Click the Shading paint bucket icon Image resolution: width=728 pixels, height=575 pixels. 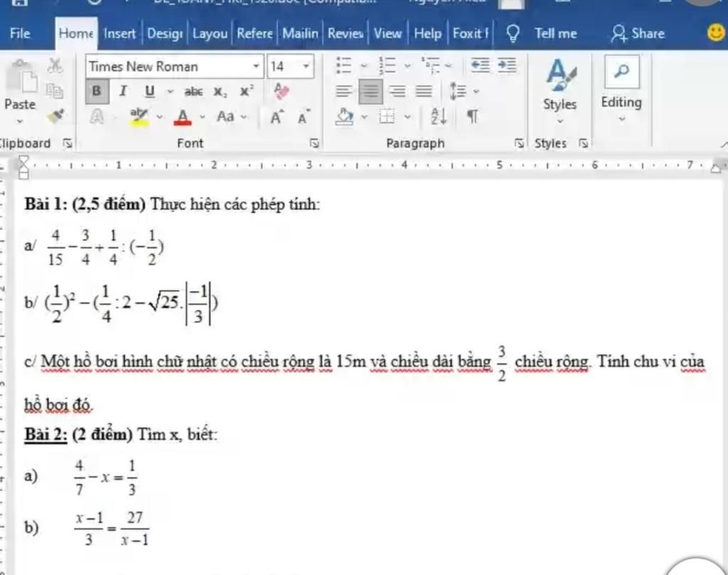point(345,117)
